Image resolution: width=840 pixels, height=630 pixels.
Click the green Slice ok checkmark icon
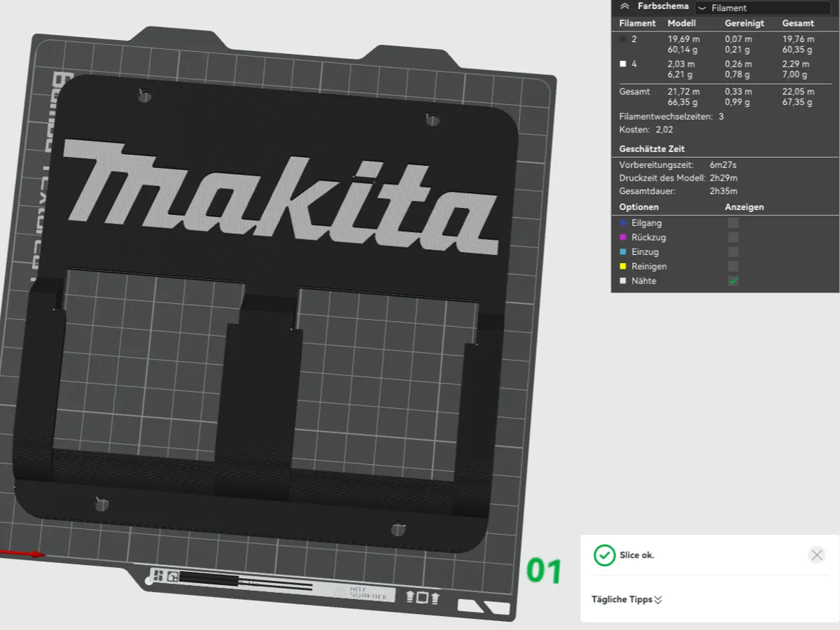(x=604, y=555)
